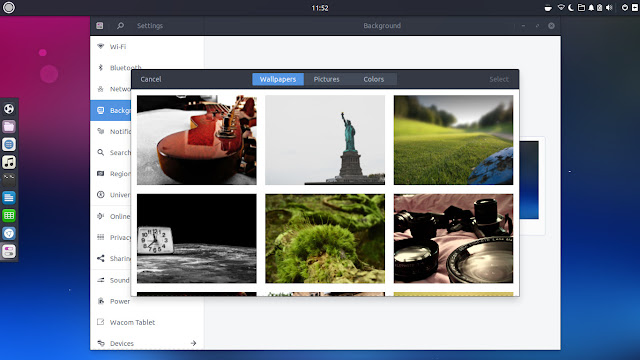Viewport: 640px width, 360px height.
Task: Cancel the wallpaper selection dialog
Action: pos(151,79)
